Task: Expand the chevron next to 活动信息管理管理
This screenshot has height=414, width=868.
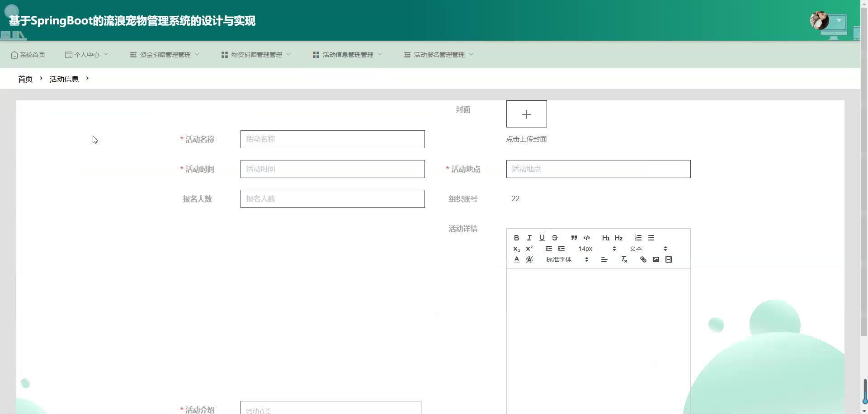Action: click(x=380, y=54)
